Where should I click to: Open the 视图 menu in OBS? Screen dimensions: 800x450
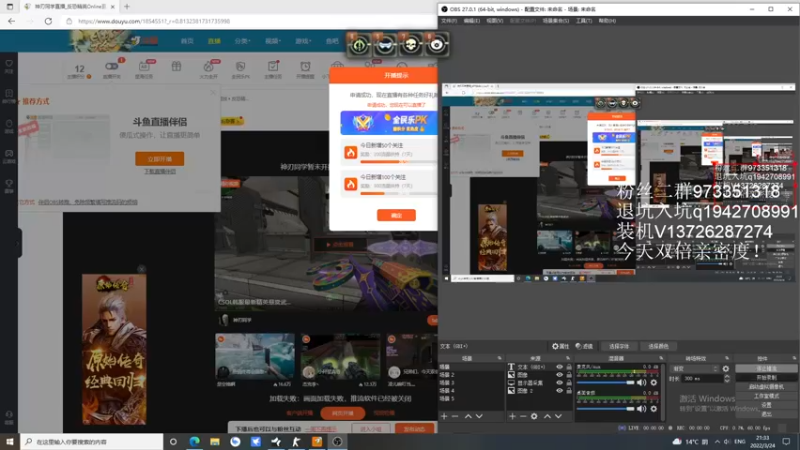point(494,21)
